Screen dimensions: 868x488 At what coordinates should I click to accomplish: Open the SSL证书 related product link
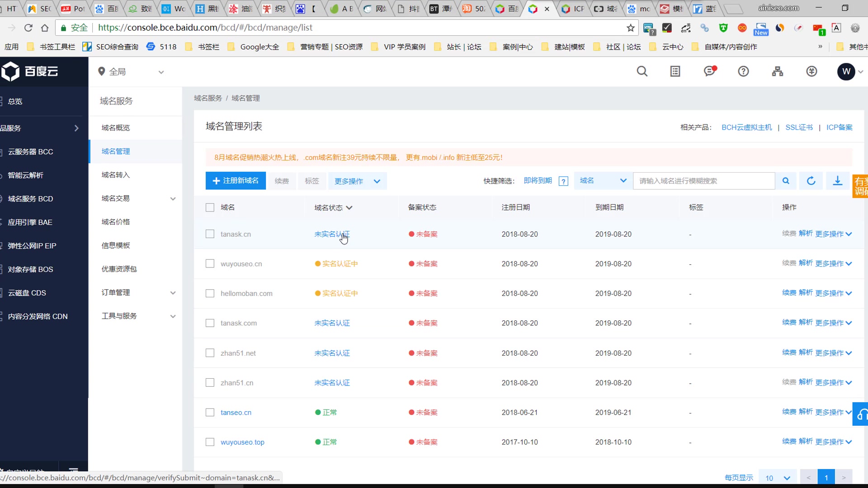799,127
